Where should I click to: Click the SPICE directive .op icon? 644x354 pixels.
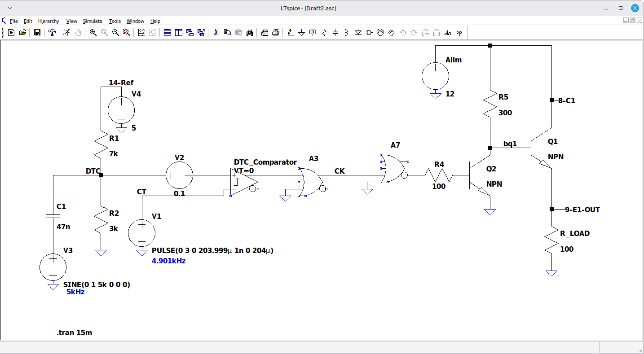tap(459, 32)
